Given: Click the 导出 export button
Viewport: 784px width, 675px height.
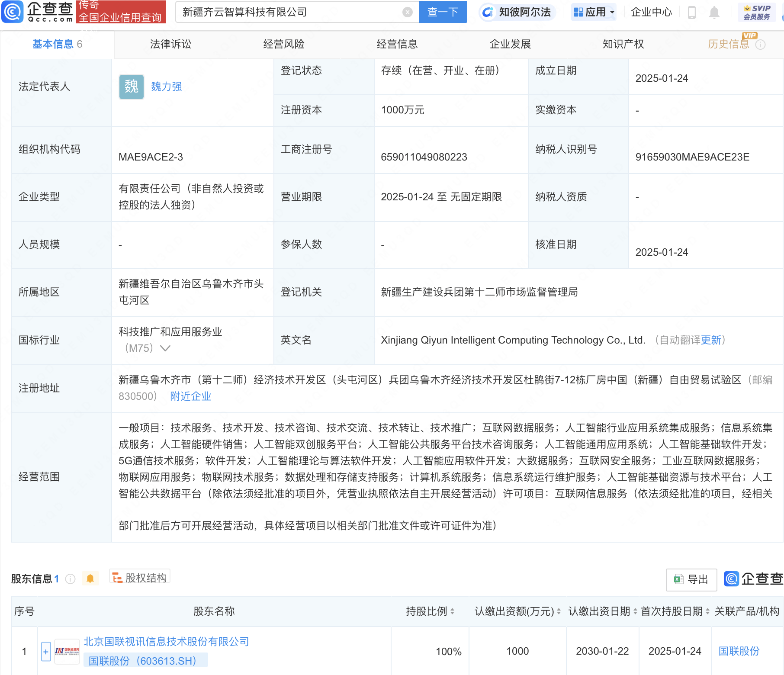Looking at the screenshot, I should click(x=691, y=579).
